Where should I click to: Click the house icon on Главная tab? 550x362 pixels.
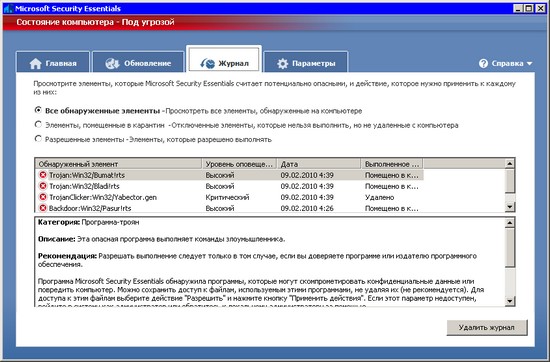[35, 63]
